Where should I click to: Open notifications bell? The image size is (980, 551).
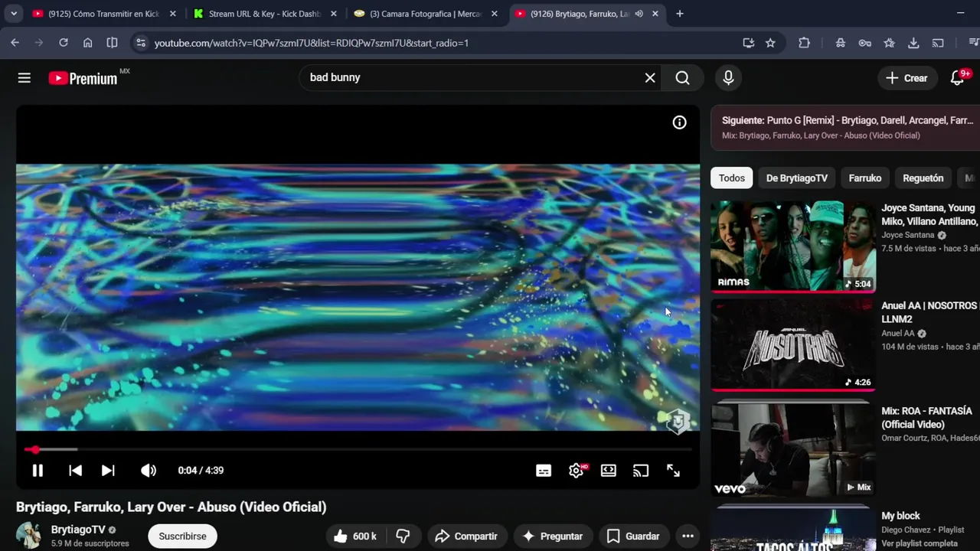point(957,77)
